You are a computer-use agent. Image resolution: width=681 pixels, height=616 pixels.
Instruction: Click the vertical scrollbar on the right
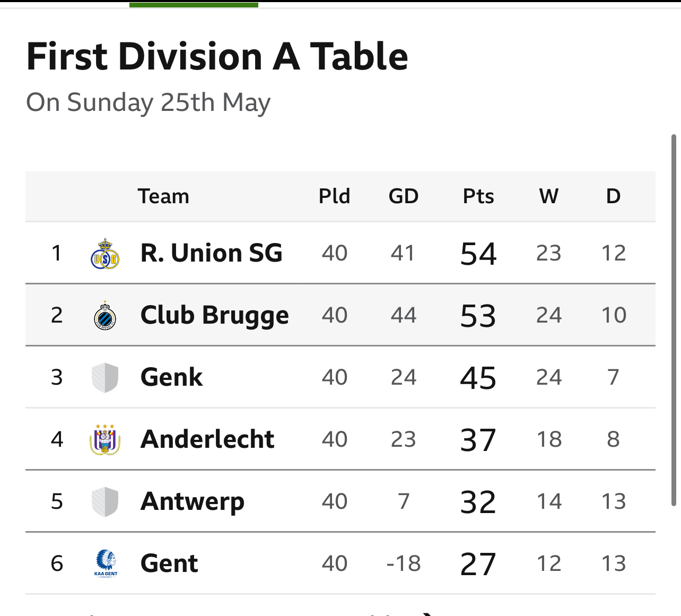click(674, 320)
